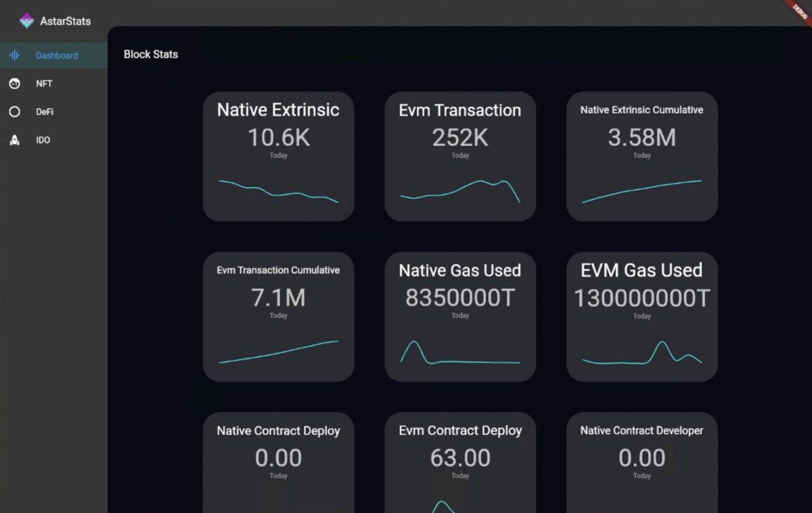Select the Native Gas Used title

(460, 270)
